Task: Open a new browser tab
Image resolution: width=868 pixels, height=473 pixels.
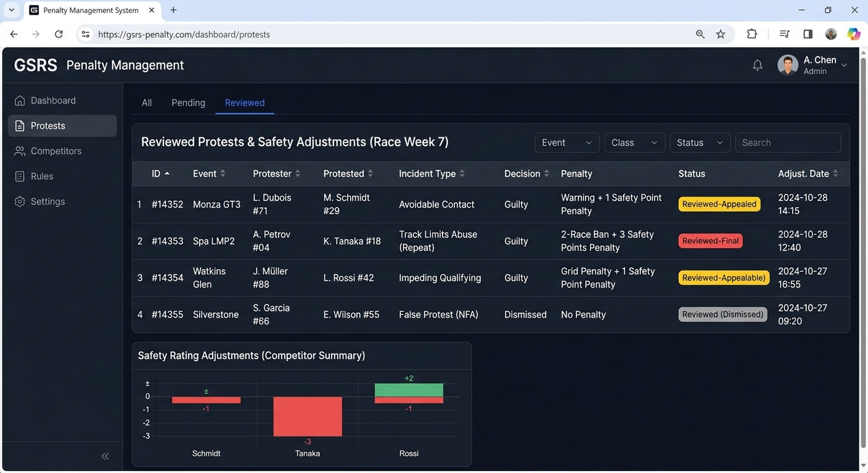Action: coord(173,10)
